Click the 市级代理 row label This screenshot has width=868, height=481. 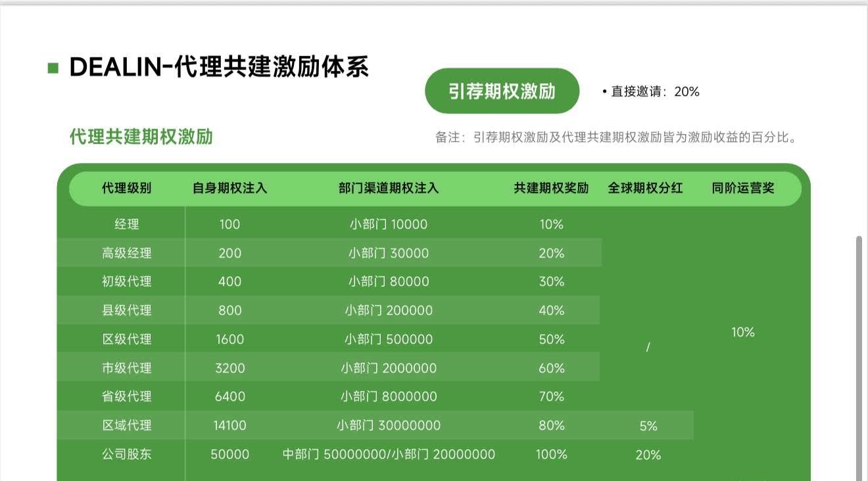(127, 368)
